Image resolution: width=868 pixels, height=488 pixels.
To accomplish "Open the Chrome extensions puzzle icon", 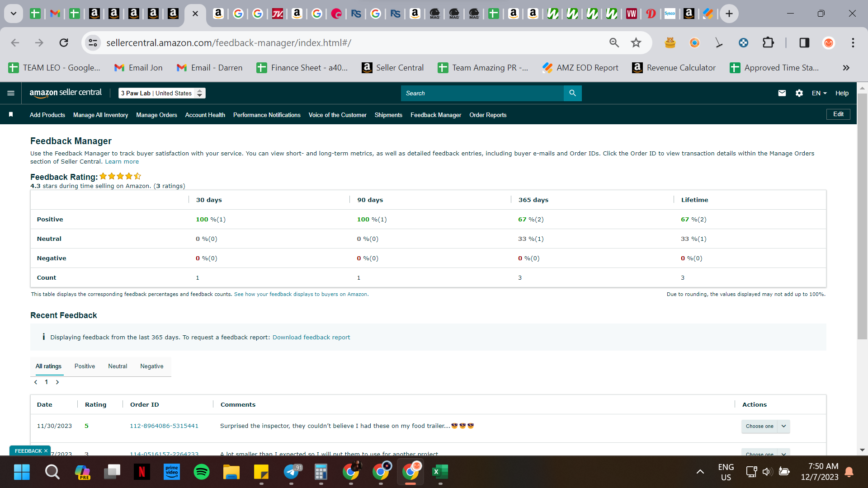I will coord(768,42).
